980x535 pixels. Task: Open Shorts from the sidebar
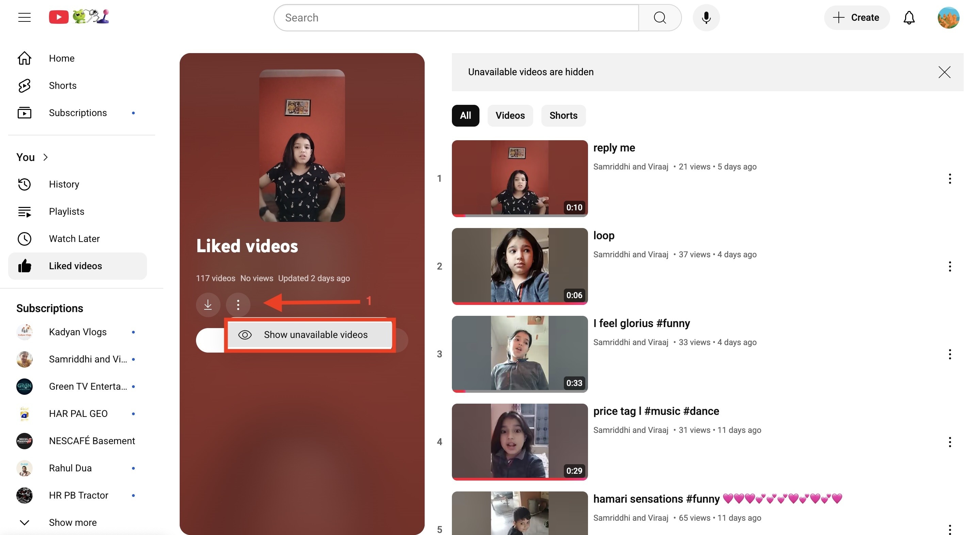(x=78, y=86)
